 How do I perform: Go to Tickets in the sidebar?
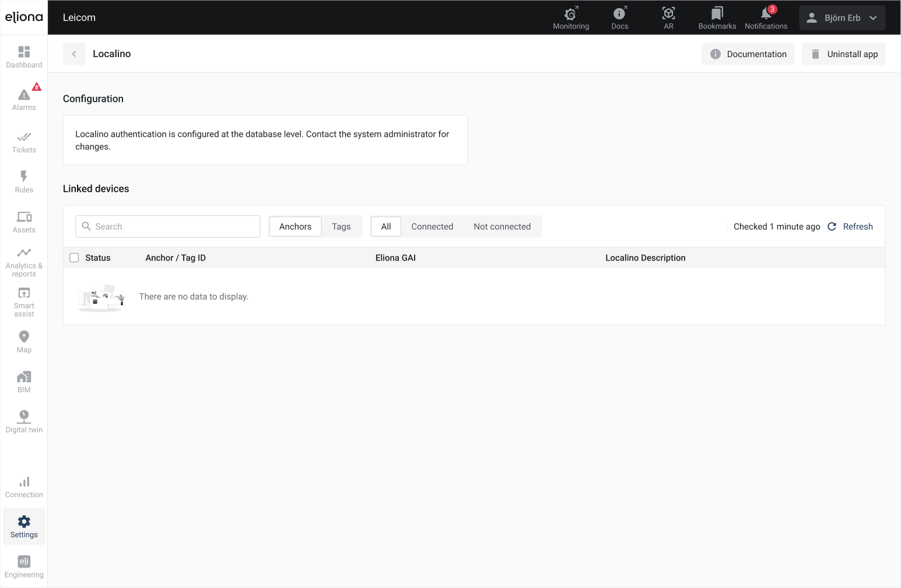(x=24, y=142)
